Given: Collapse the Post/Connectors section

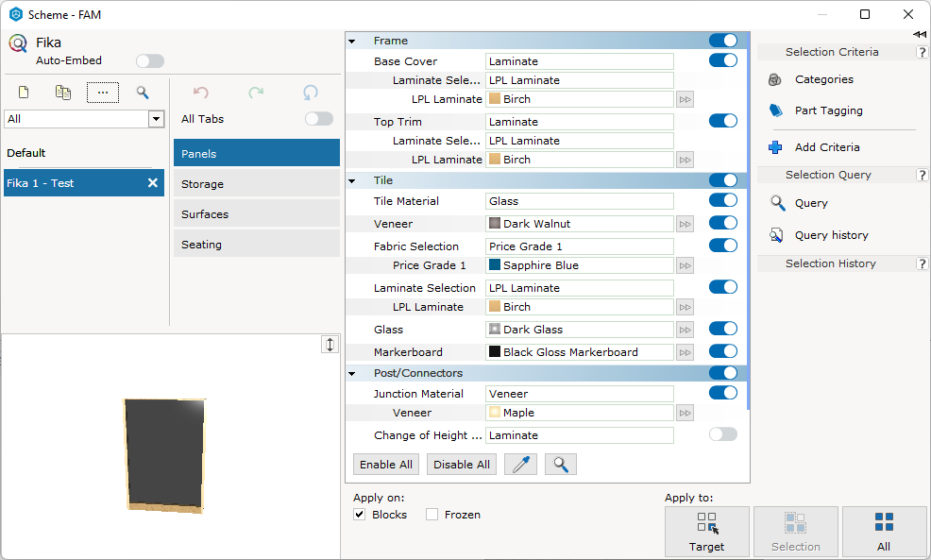Looking at the screenshot, I should tap(352, 374).
